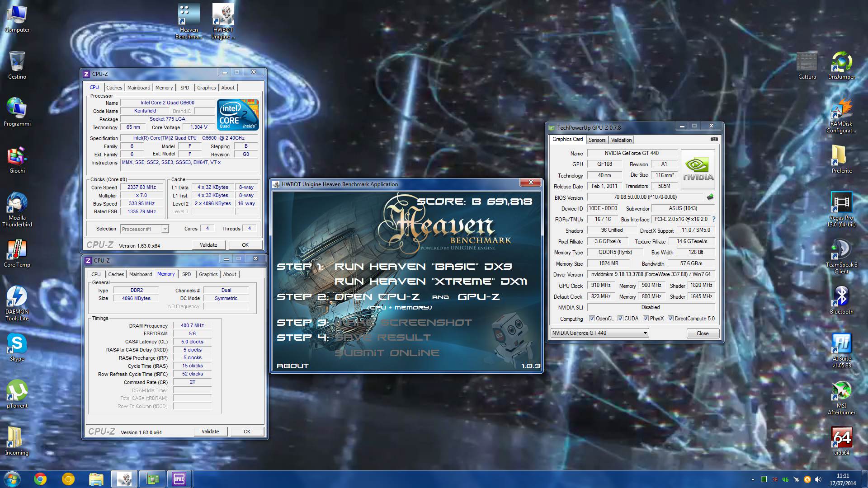Open the GPU selection dropdown in GPU-Z

click(599, 333)
